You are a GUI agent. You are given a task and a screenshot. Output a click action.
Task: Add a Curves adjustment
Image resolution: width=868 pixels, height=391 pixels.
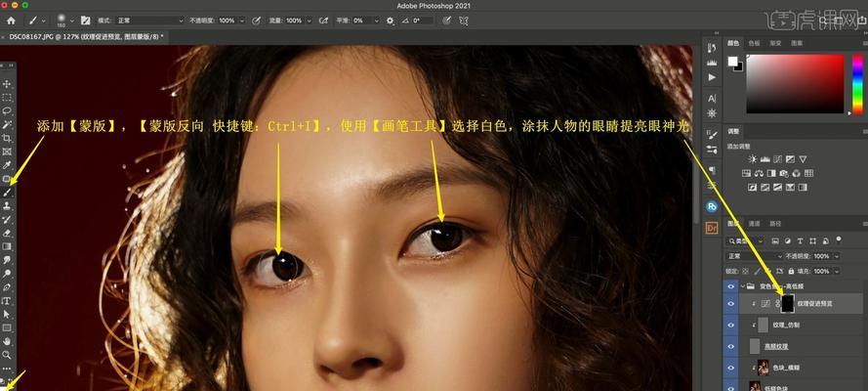pyautogui.click(x=777, y=159)
